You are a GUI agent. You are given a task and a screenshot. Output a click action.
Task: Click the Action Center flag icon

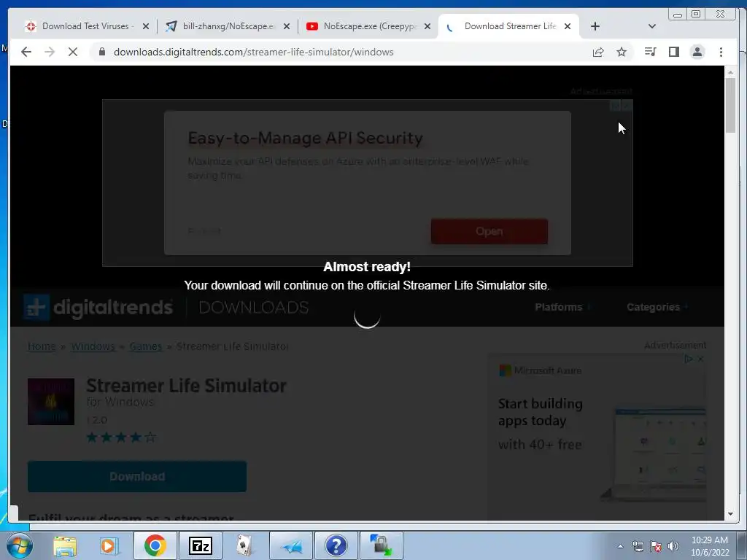(x=656, y=546)
